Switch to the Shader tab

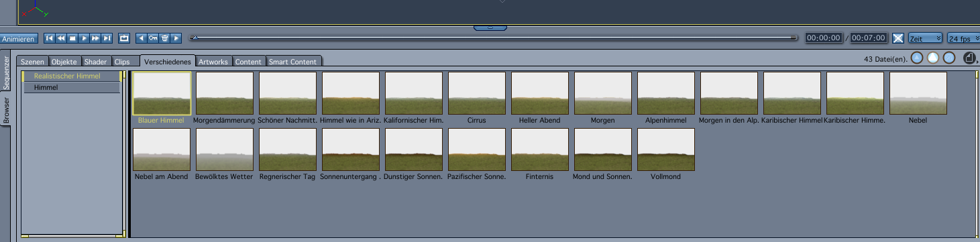(x=95, y=61)
